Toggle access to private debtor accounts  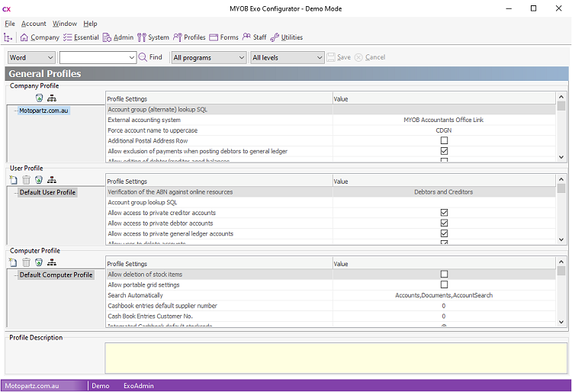[x=444, y=223]
